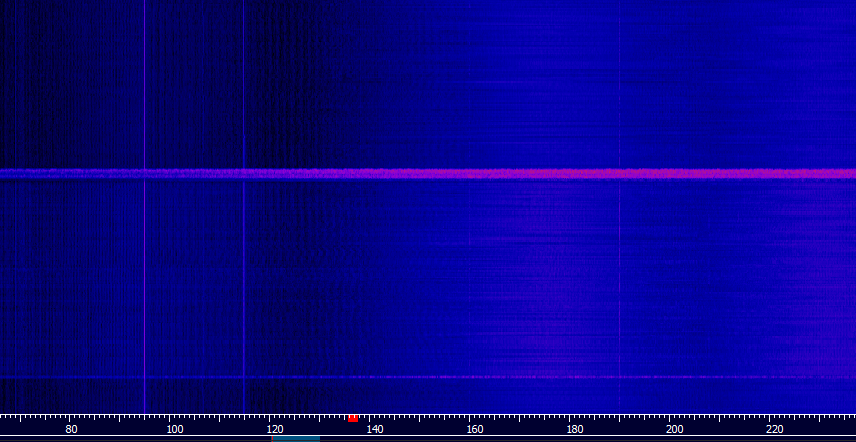Click the bright magenta horizontal band near 180
This screenshot has height=442, width=856.
[575, 174]
